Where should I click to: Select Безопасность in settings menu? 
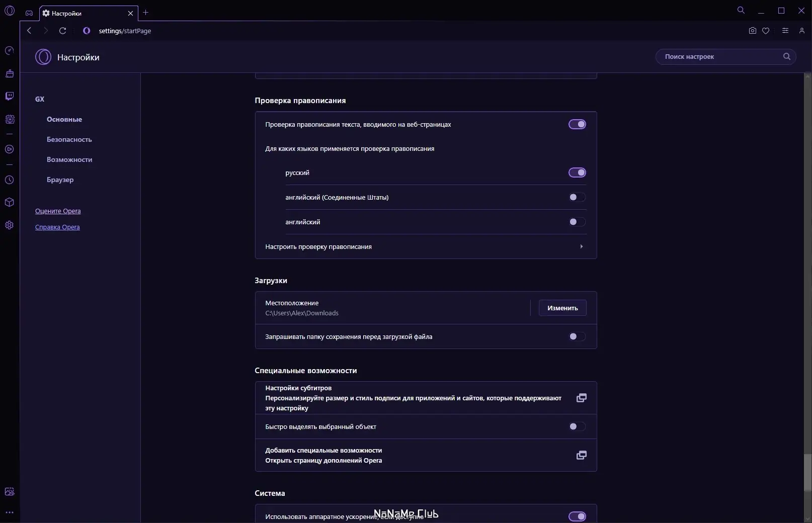[x=69, y=139]
